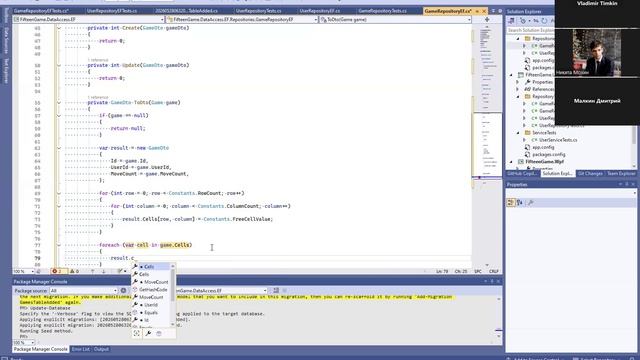Open Package Manager settings gear
This screenshot has width=640, height=360.
pyautogui.click(x=123, y=291)
